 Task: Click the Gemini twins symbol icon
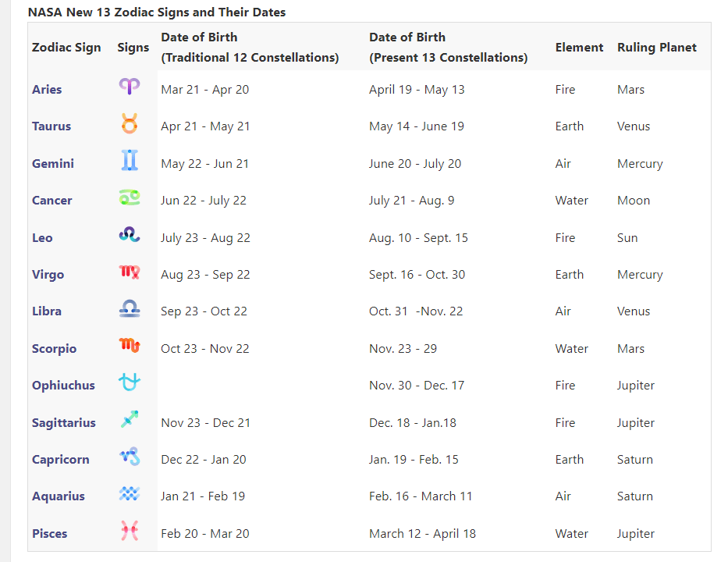click(x=130, y=160)
